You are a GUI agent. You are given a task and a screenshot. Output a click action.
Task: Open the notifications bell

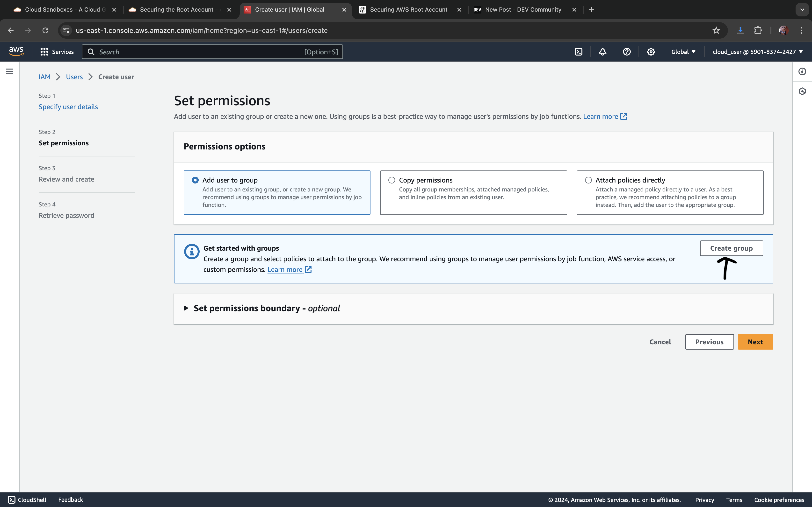pos(603,52)
